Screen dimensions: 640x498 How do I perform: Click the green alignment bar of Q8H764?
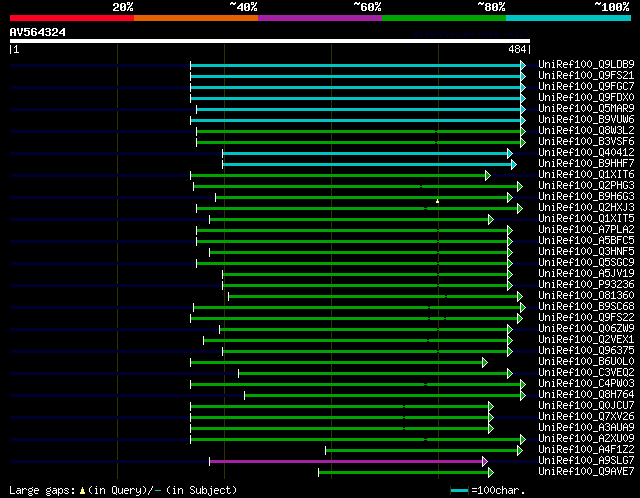tap(383, 395)
